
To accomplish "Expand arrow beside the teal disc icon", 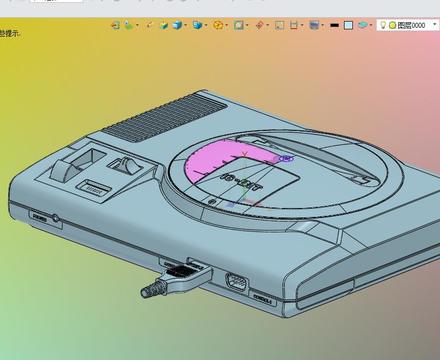I will tap(371, 25).
